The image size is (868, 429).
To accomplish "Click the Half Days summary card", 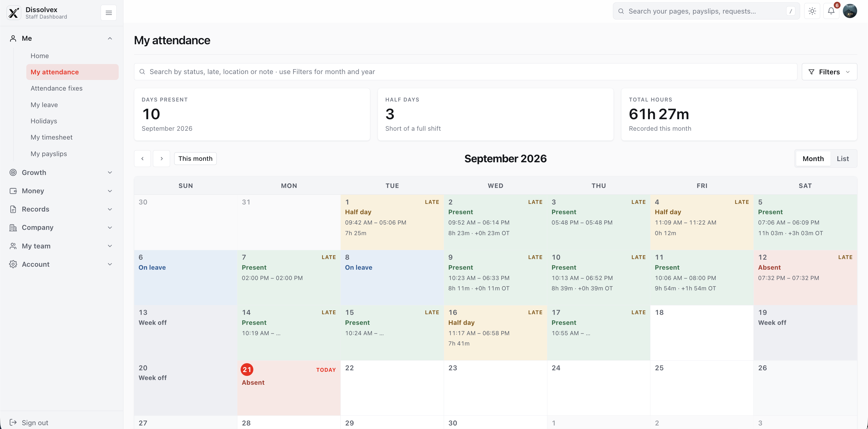I will point(495,114).
